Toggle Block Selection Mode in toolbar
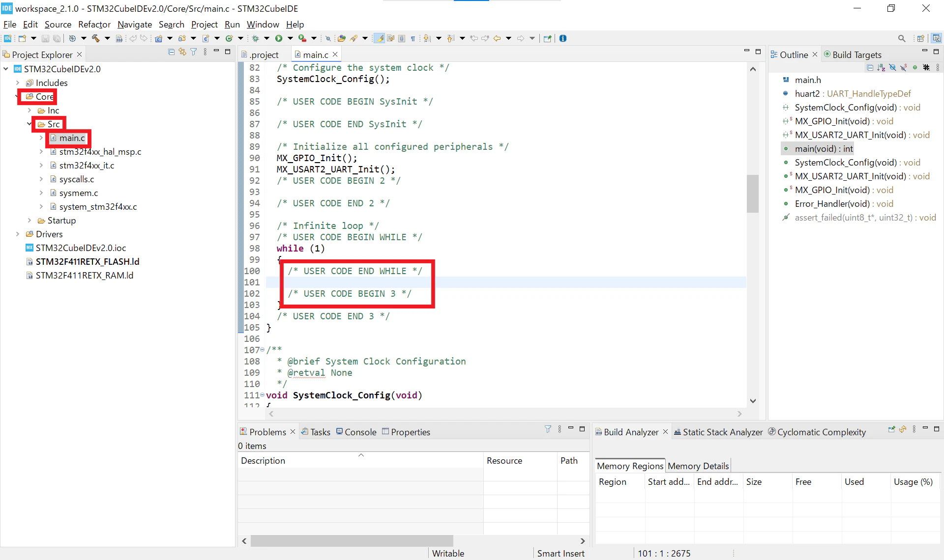 pyautogui.click(x=402, y=38)
